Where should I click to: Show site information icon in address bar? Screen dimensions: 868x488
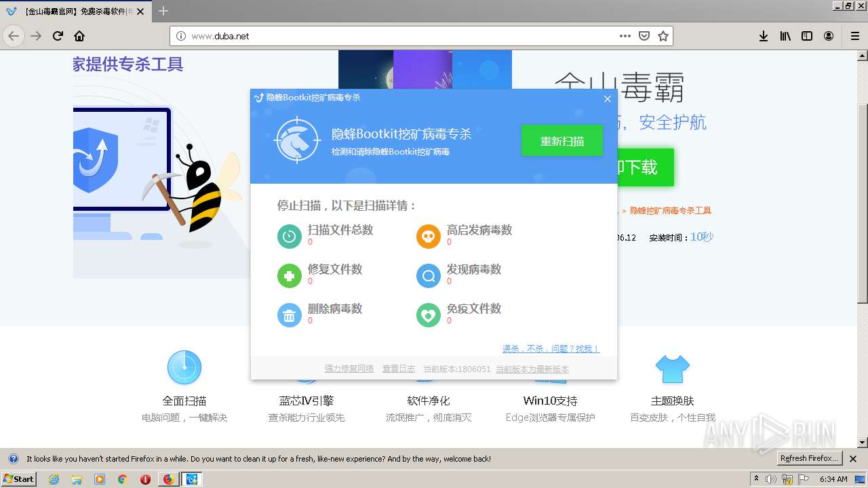pyautogui.click(x=181, y=36)
